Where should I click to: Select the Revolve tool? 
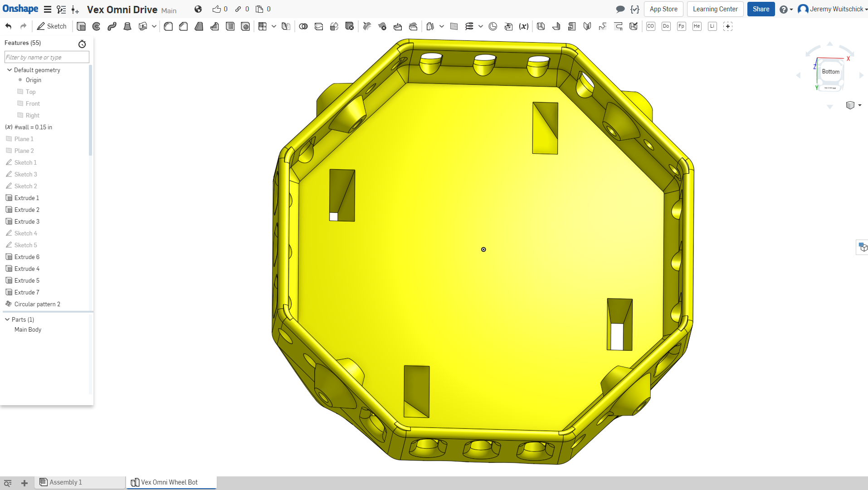pyautogui.click(x=97, y=26)
